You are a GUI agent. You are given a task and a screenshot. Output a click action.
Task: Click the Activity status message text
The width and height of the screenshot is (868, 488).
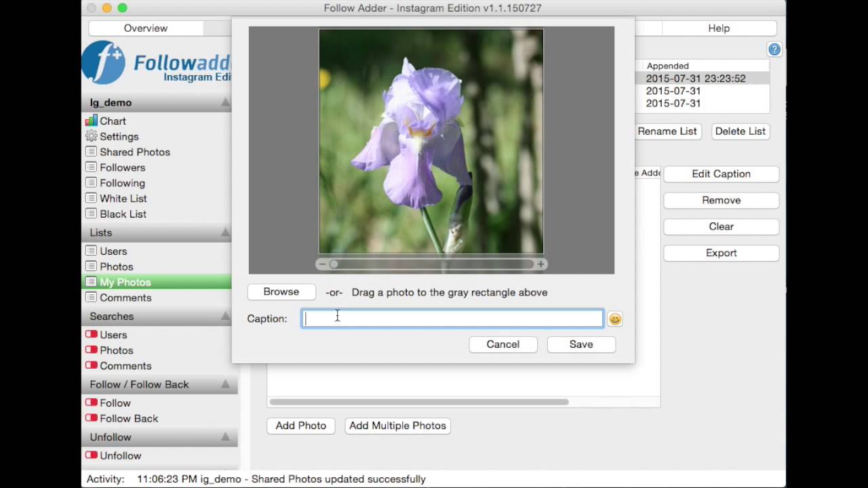coord(281,479)
